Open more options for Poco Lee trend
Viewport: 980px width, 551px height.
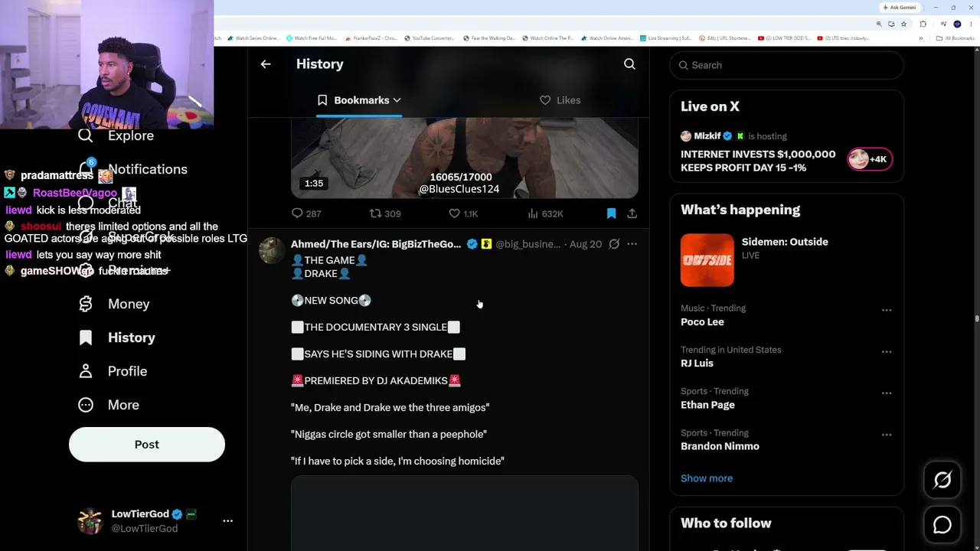tap(887, 310)
